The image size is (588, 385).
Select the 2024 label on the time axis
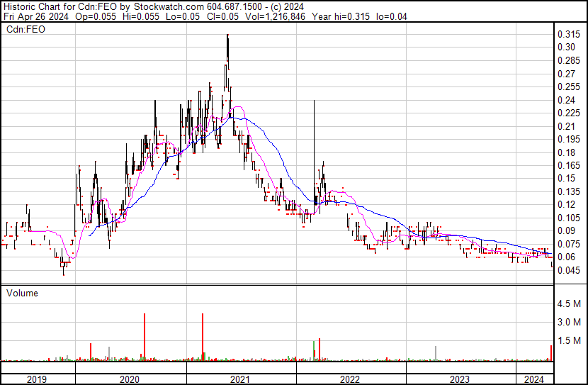pyautogui.click(x=533, y=379)
